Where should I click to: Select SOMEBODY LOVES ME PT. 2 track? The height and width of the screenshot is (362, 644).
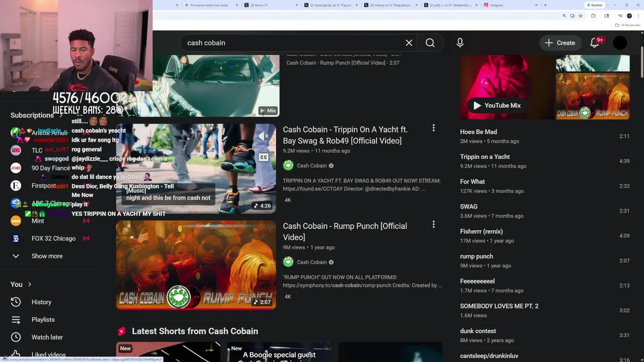tap(545, 310)
